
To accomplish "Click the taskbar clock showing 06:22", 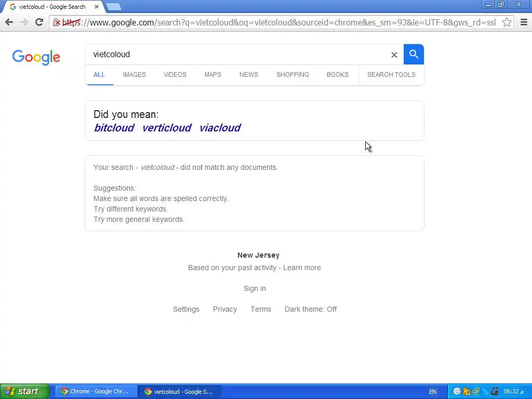I will pyautogui.click(x=513, y=392).
